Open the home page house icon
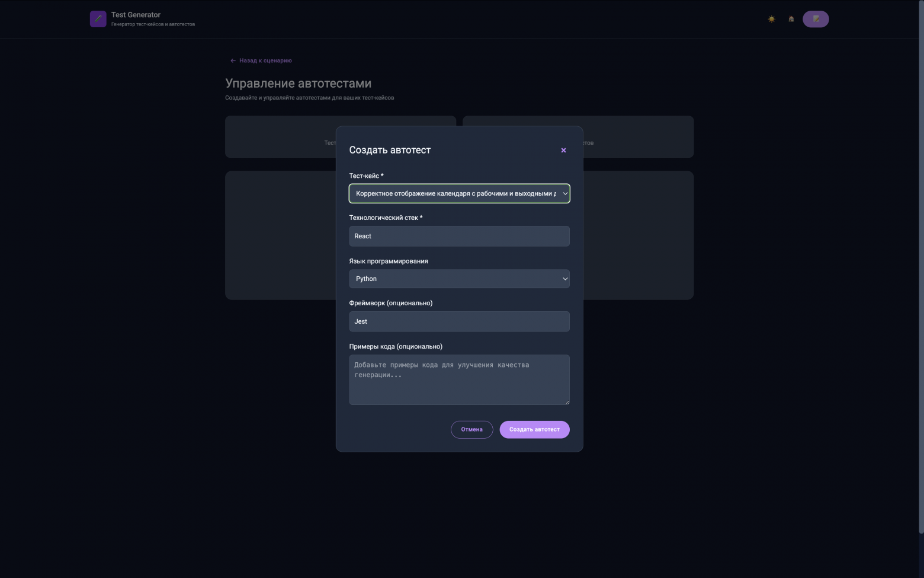The height and width of the screenshot is (578, 924). click(x=791, y=19)
